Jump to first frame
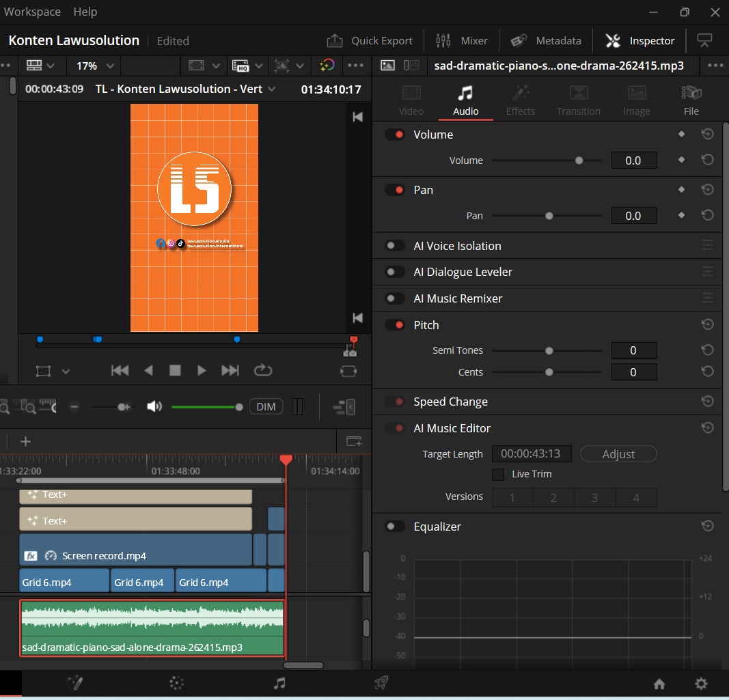The width and height of the screenshot is (729, 700). 120,370
